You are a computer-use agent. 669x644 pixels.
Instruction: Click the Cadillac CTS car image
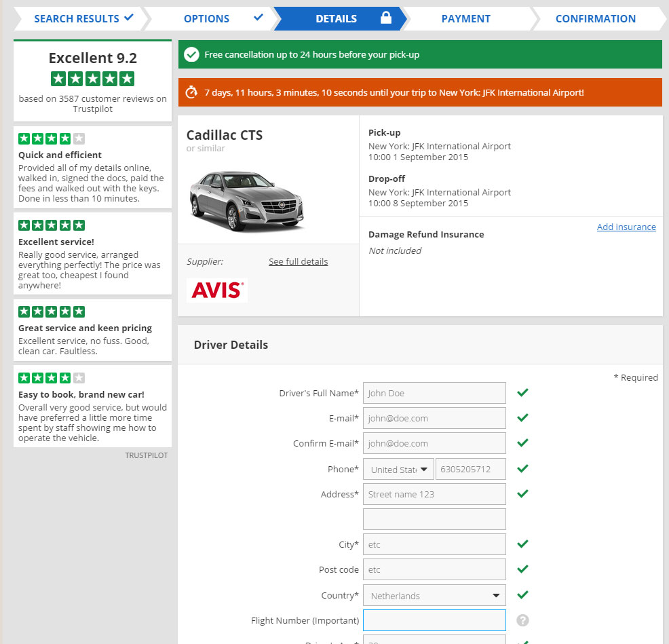click(246, 201)
